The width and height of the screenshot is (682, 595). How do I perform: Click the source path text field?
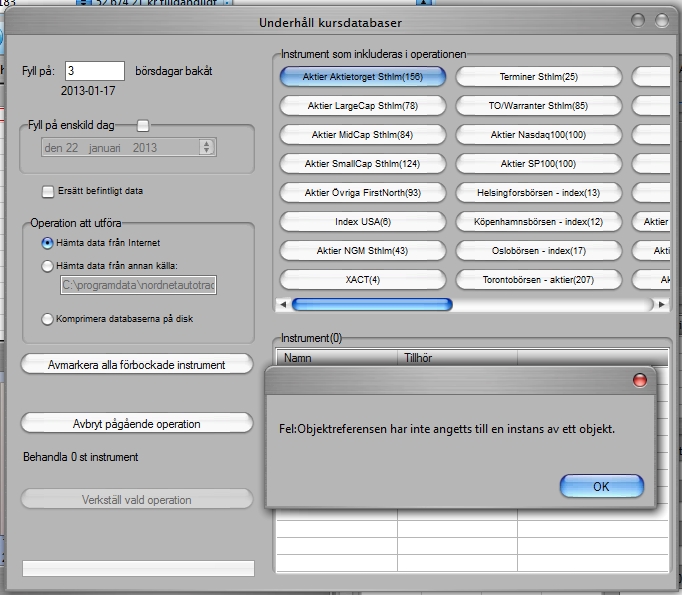[138, 287]
